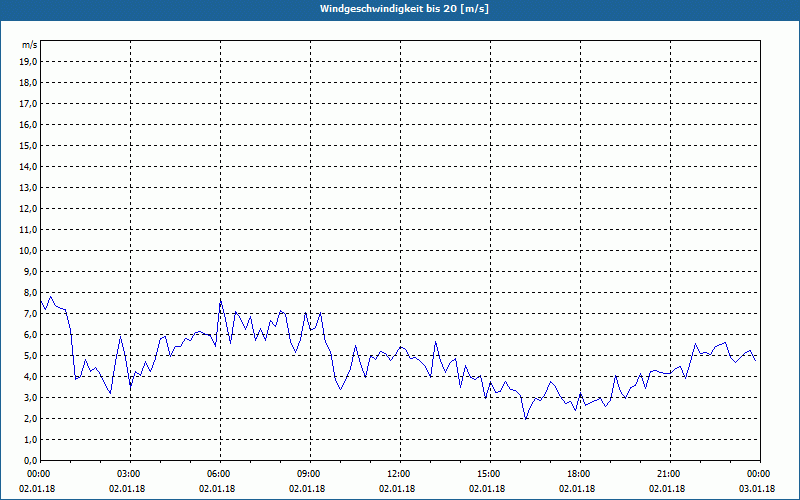Screen dimensions: 800x500
Task: Click the line peak just after 00:00
Action: pyautogui.click(x=50, y=296)
